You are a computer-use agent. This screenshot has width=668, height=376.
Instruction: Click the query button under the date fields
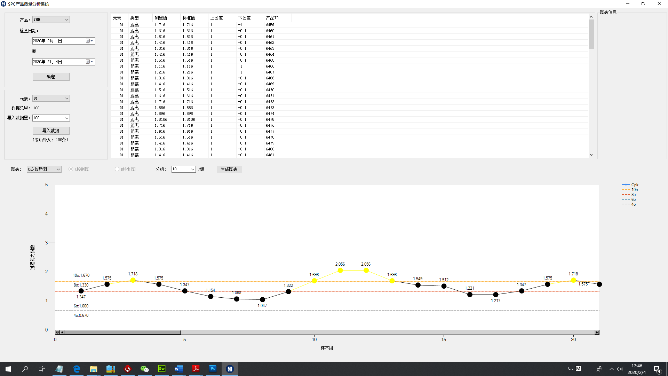pyautogui.click(x=51, y=77)
